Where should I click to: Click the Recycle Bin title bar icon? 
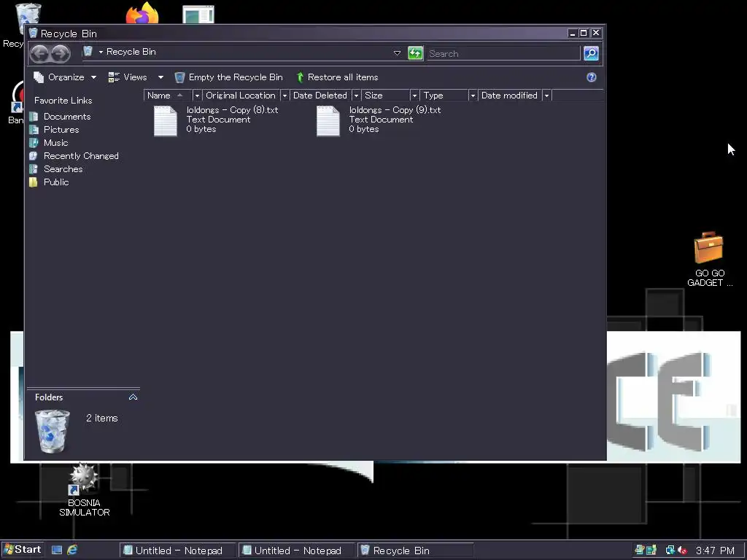tap(33, 34)
